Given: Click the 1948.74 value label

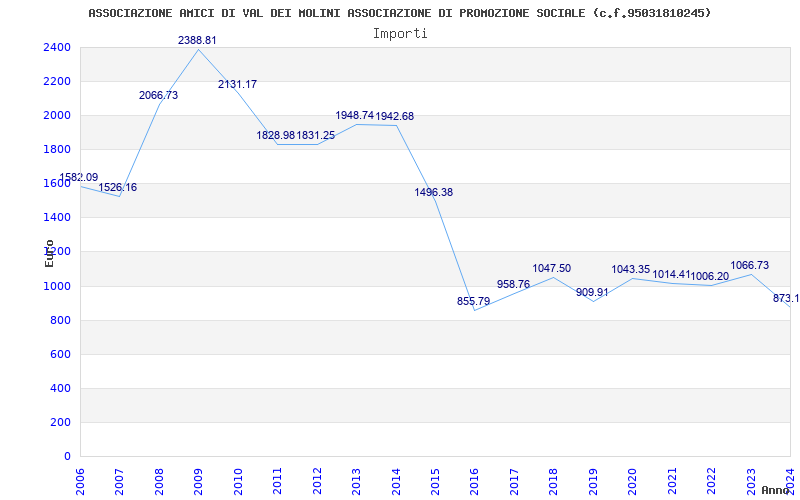Looking at the screenshot, I should click(x=355, y=115).
